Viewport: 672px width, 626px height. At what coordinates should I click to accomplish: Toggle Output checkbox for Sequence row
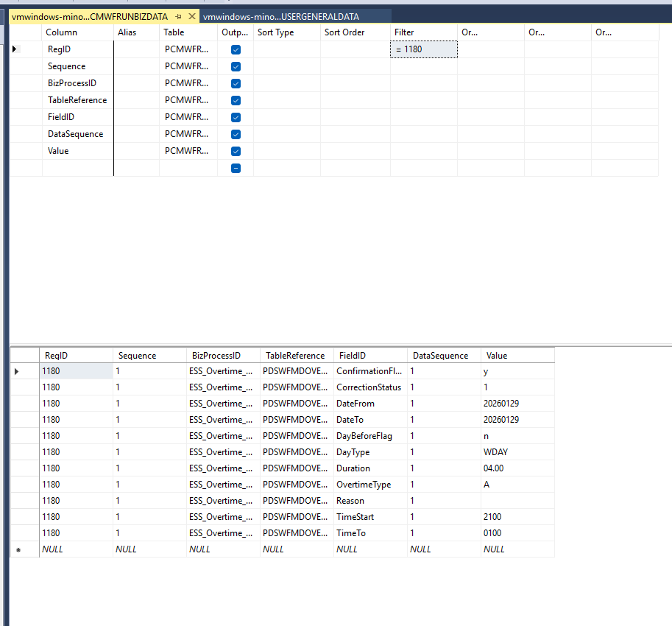click(x=236, y=66)
